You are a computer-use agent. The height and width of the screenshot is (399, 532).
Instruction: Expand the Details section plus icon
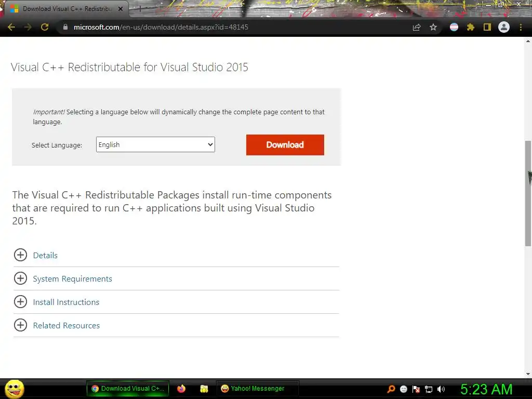(20, 255)
